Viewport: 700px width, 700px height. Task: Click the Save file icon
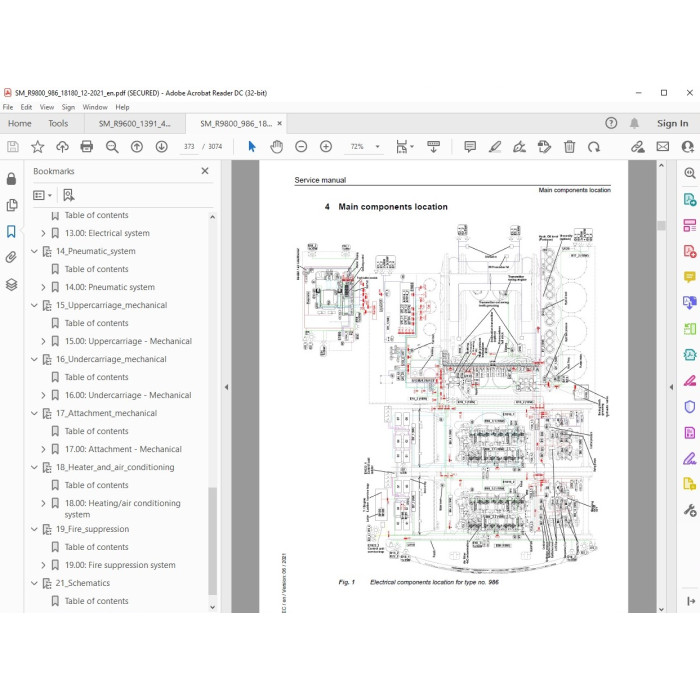12,146
